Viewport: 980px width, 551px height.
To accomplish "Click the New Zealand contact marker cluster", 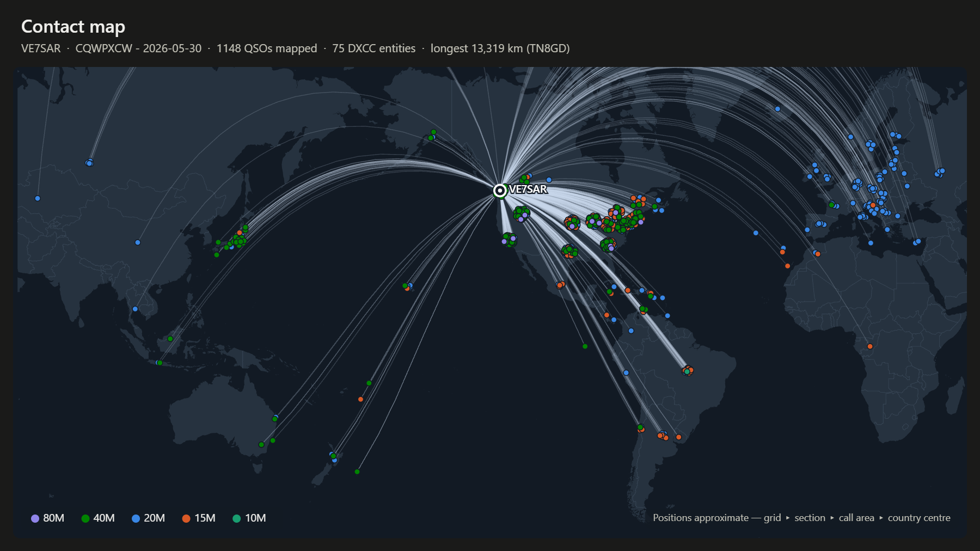I will 333,457.
